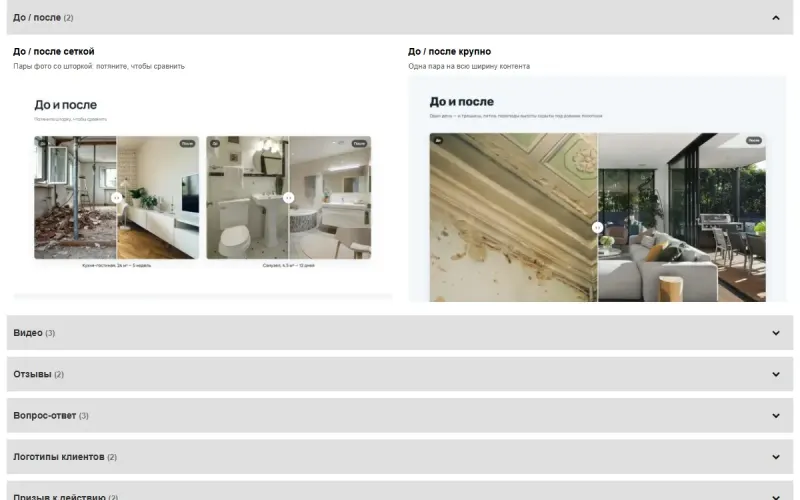Click the До badge on bathroom pair
Image resolution: width=800 pixels, height=500 pixels.
tap(215, 143)
